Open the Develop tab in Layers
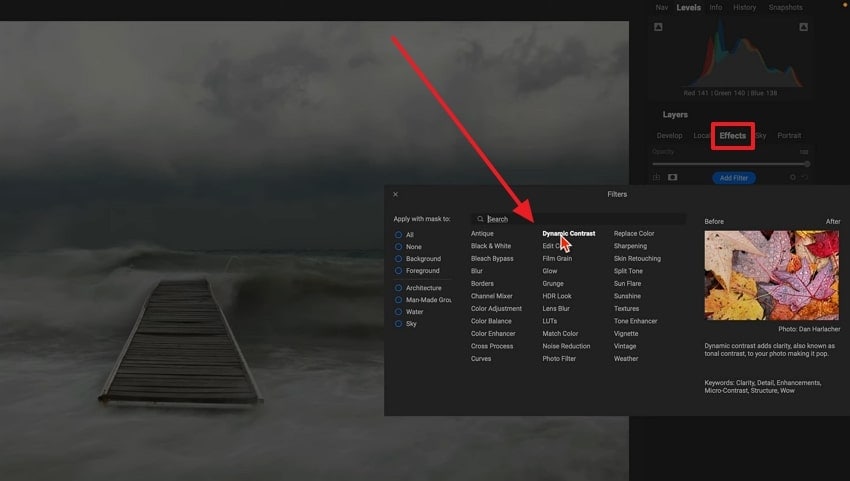850x481 pixels. [669, 136]
